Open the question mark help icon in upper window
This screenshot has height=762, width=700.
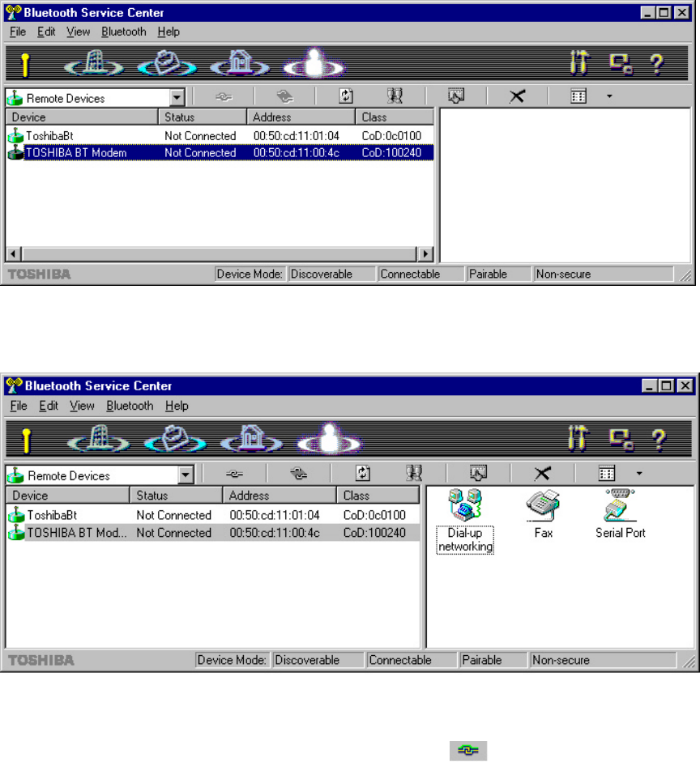(657, 64)
